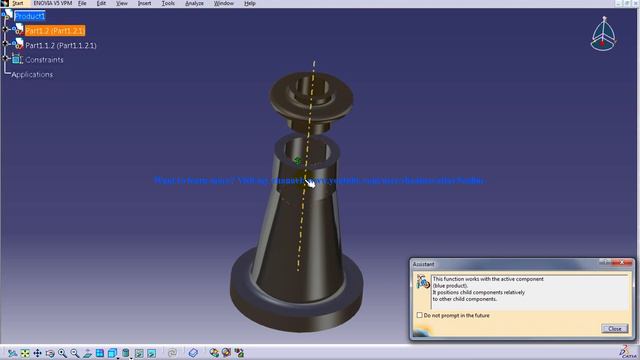The height and width of the screenshot is (360, 640).
Task: Tick 'Do not prompt in the future' checkbox
Action: pos(420,315)
